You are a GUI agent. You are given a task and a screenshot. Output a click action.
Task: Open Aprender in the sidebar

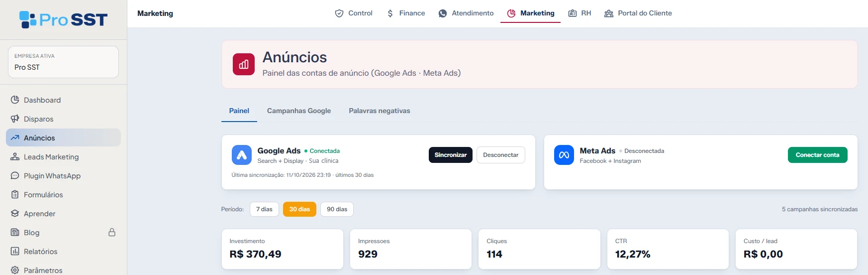pyautogui.click(x=63, y=213)
